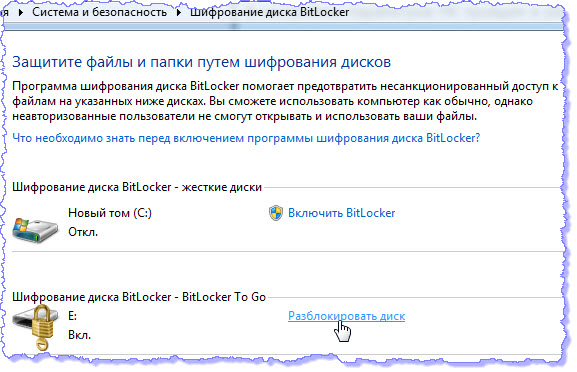The image size is (577, 372).
Task: Open the Что необходимо знать help link
Action: pyautogui.click(x=246, y=138)
